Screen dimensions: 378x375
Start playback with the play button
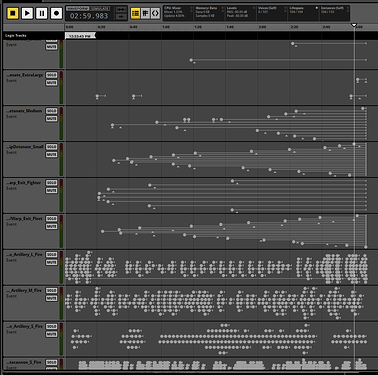point(27,13)
